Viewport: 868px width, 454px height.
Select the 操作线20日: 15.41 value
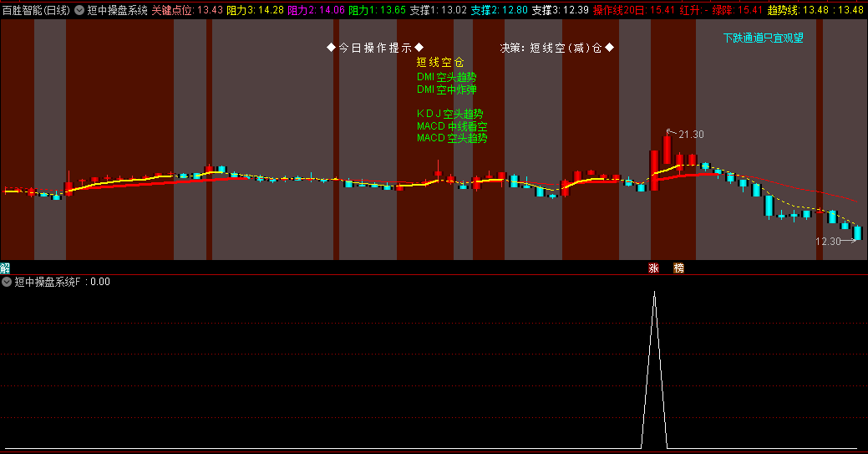634,10
